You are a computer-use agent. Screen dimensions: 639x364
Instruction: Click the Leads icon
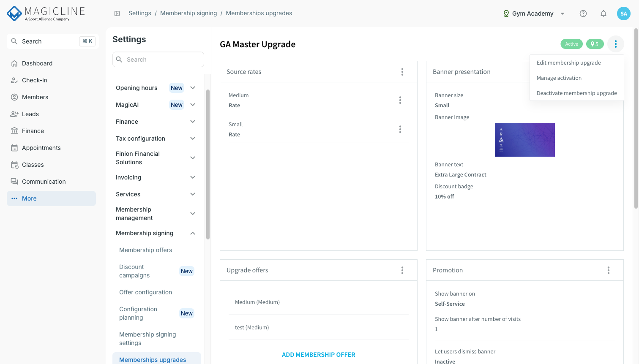click(x=14, y=114)
